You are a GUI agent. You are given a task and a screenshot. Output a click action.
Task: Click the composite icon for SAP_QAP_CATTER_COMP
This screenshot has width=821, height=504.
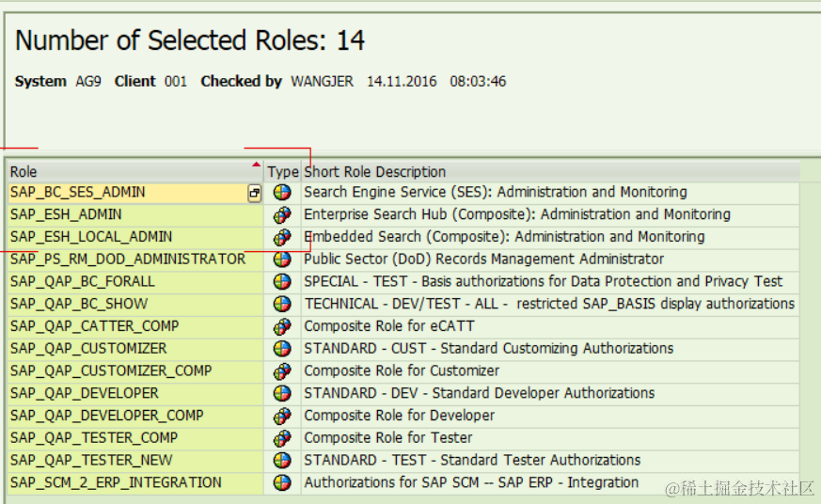282,326
